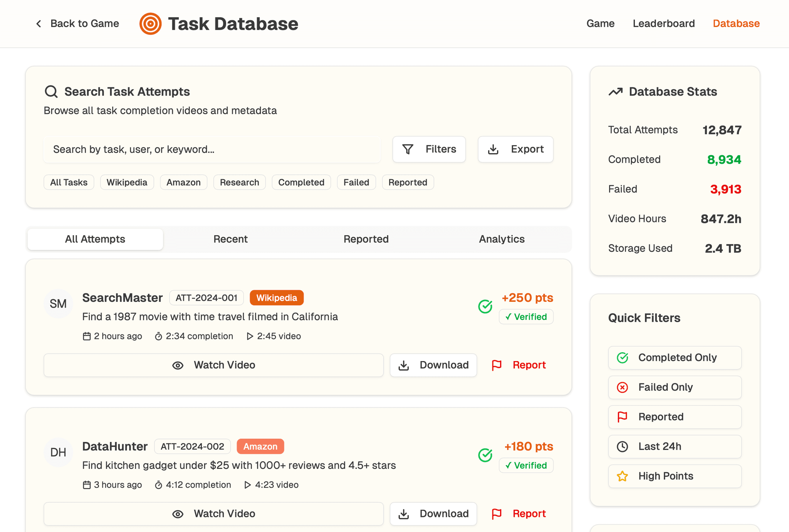Open the Filters dropdown

[429, 149]
